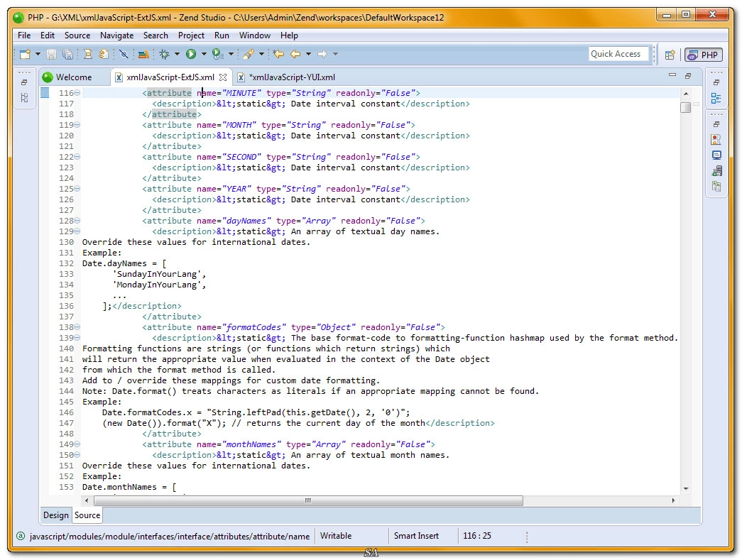Collapse the fold at line 128
This screenshot has width=742, height=560.
tap(77, 221)
